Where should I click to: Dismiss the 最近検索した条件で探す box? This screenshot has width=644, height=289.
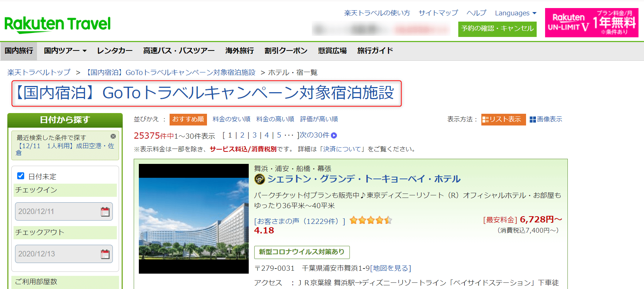click(x=113, y=136)
